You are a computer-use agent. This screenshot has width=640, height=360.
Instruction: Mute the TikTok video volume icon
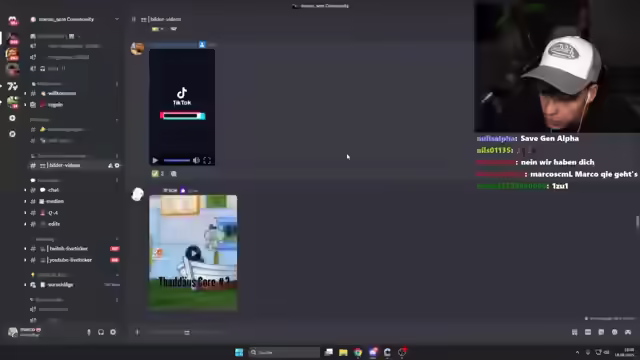196,160
